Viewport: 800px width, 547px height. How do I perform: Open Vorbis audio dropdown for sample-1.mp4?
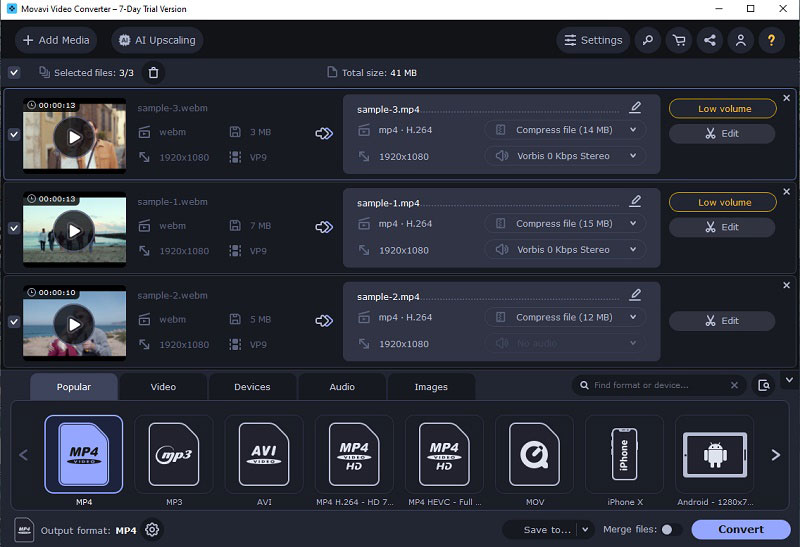(565, 250)
